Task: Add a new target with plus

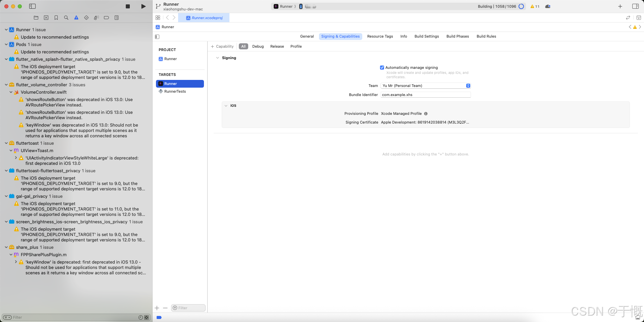Action: click(157, 308)
